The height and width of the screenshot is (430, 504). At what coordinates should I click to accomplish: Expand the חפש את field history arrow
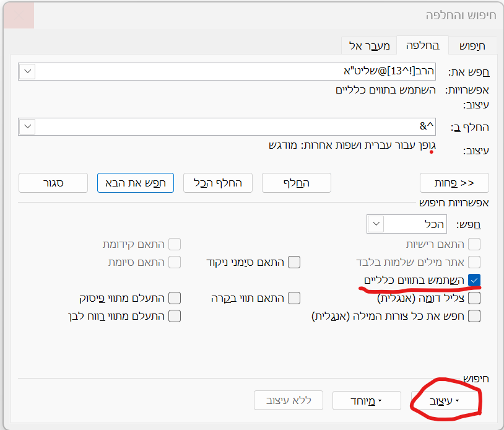pos(28,71)
